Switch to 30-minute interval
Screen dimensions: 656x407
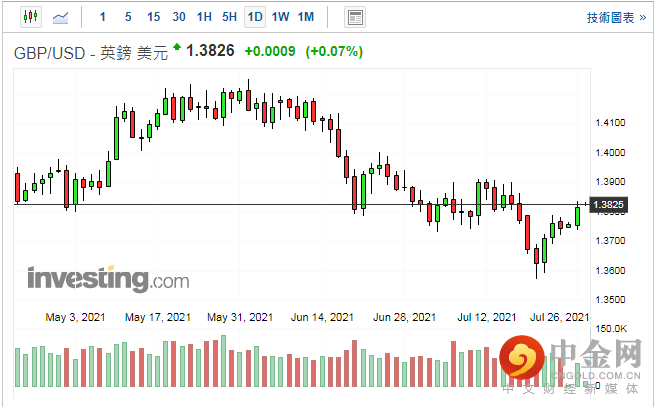[178, 17]
